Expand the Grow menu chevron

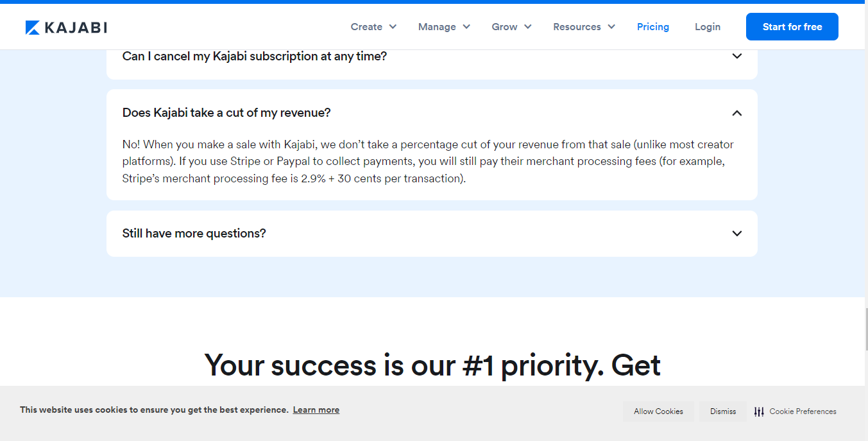pos(527,27)
